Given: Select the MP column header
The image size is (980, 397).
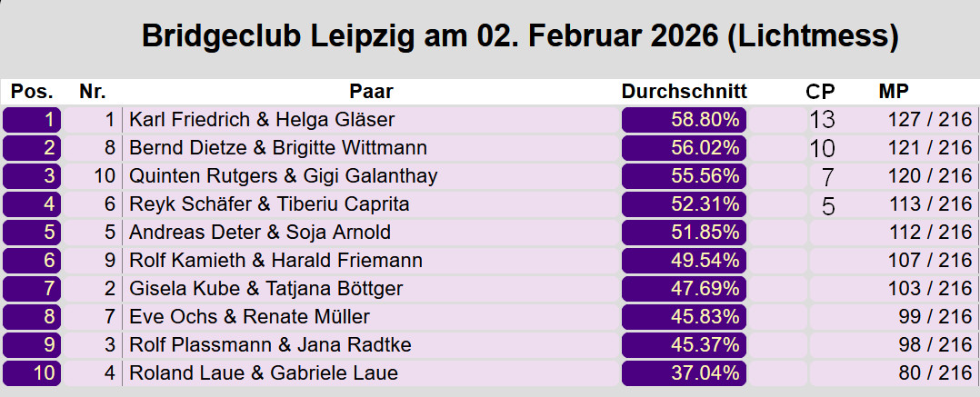Looking at the screenshot, I should point(894,91).
